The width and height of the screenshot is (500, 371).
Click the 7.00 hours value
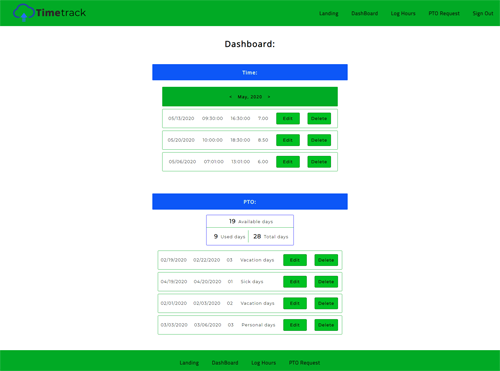coord(263,118)
